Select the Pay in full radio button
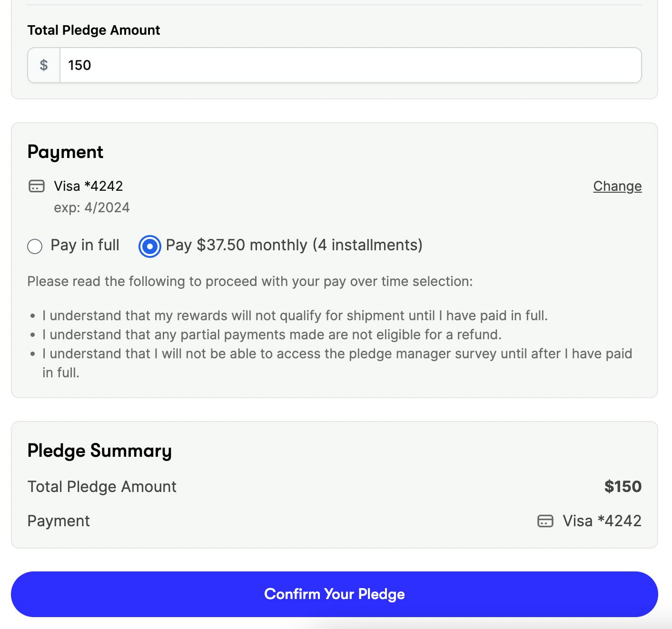 [x=35, y=246]
